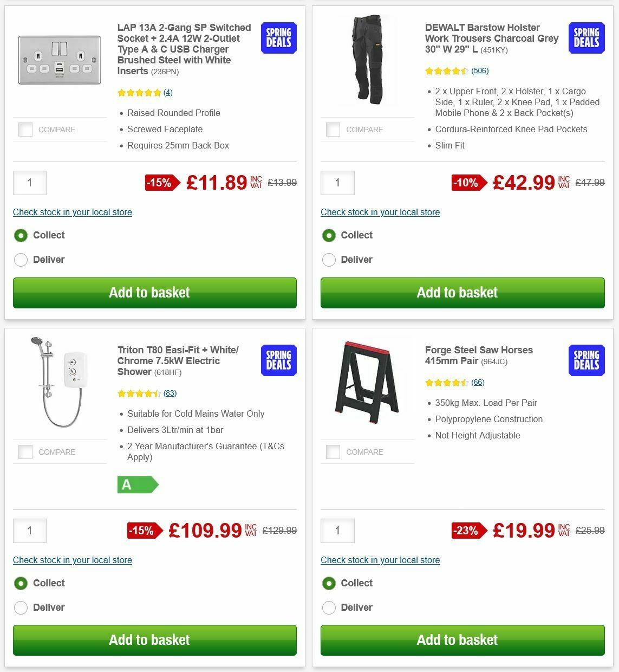Open the (506) reviews for DEWALT trousers
619x672 pixels.
coord(480,70)
